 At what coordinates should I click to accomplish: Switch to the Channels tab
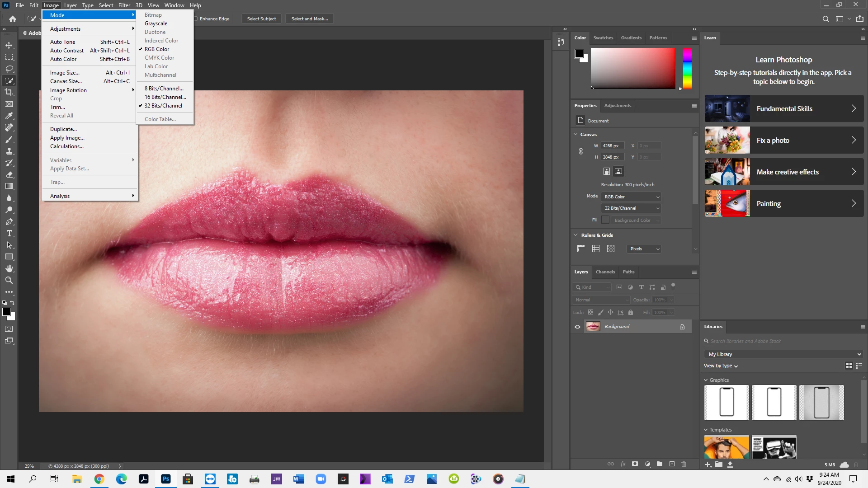(605, 272)
